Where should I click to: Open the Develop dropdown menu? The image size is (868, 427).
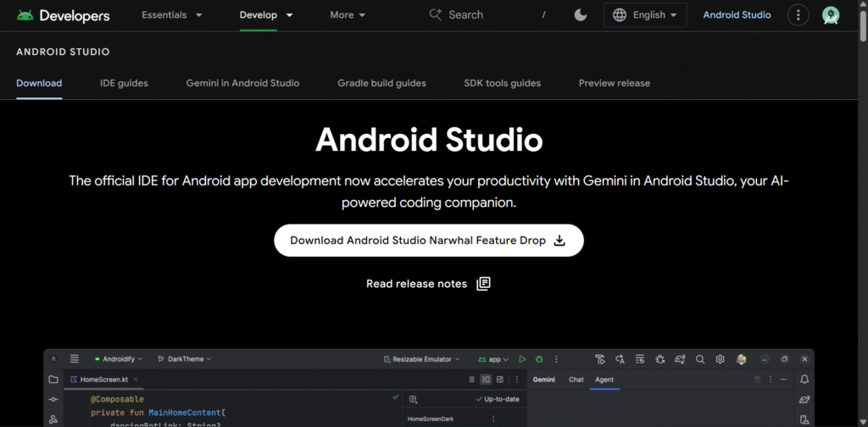pyautogui.click(x=266, y=15)
